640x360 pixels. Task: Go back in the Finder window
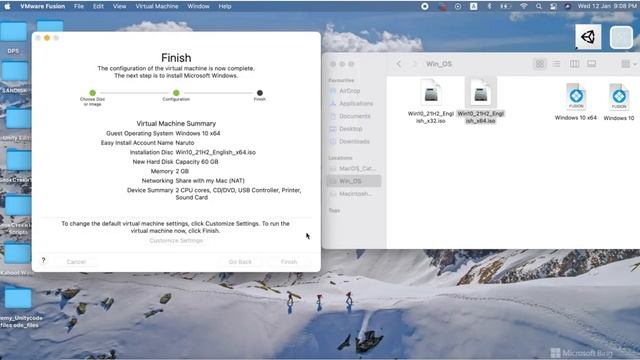pyautogui.click(x=399, y=64)
